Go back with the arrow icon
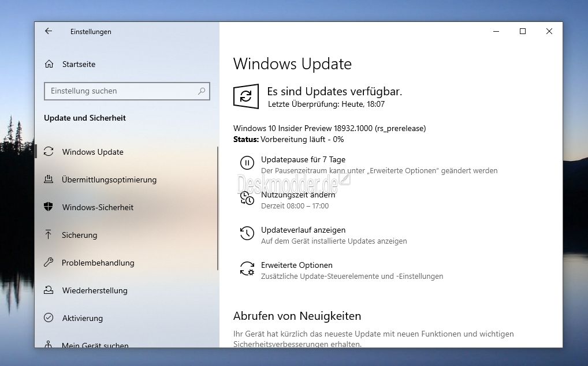This screenshot has height=366, width=588. [x=49, y=31]
